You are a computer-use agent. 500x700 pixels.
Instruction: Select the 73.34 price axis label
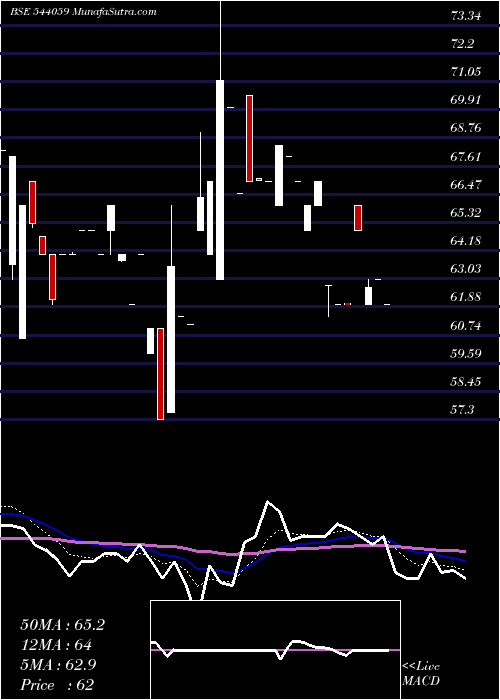point(466,16)
